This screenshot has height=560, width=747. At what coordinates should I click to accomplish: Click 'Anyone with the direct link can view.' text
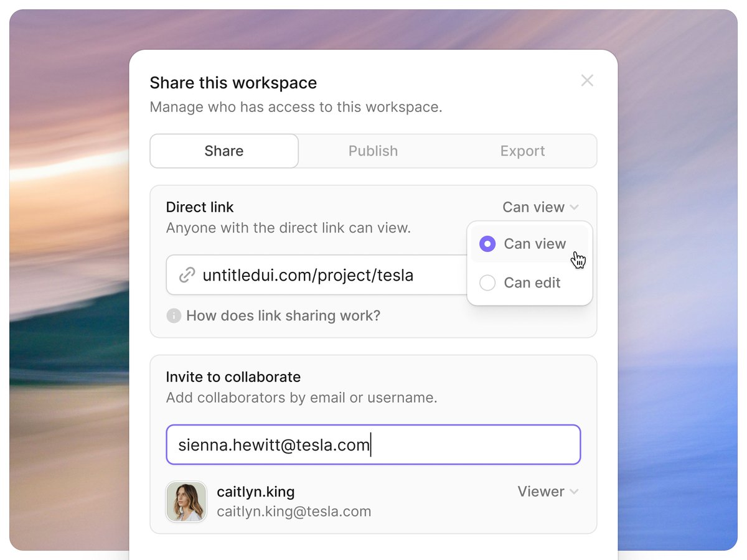click(x=288, y=228)
